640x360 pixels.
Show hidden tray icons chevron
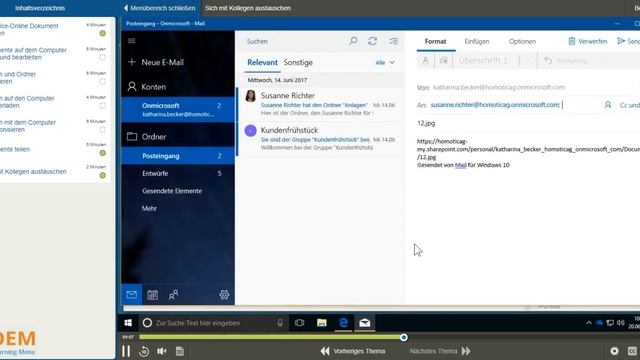click(589, 323)
